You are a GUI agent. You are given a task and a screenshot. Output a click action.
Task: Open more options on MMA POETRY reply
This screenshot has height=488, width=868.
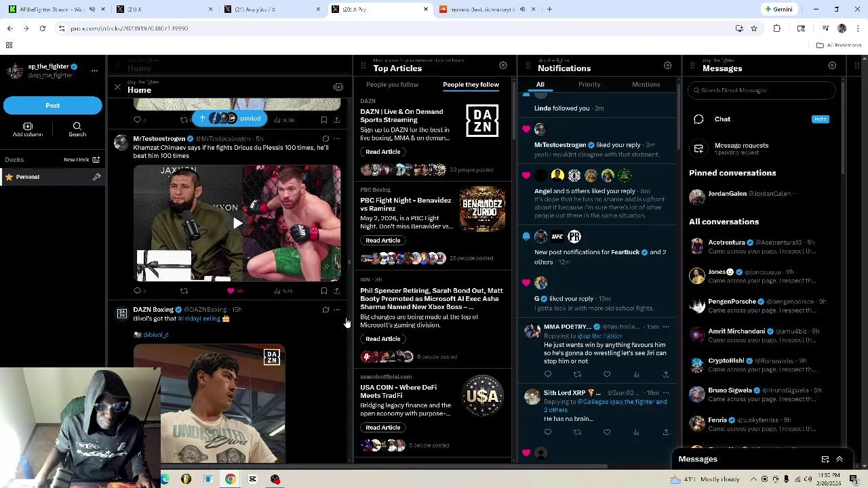pyautogui.click(x=666, y=327)
